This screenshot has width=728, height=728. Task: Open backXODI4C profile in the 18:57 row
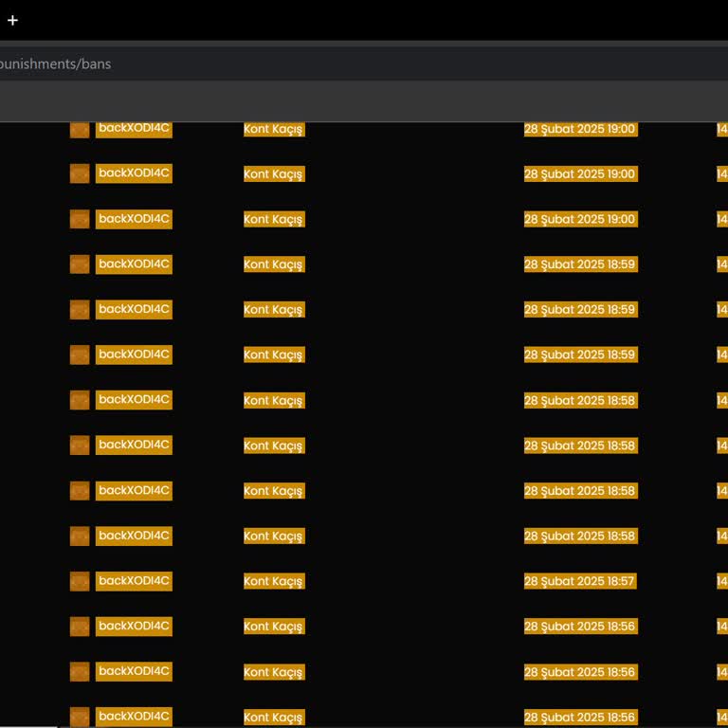[134, 581]
